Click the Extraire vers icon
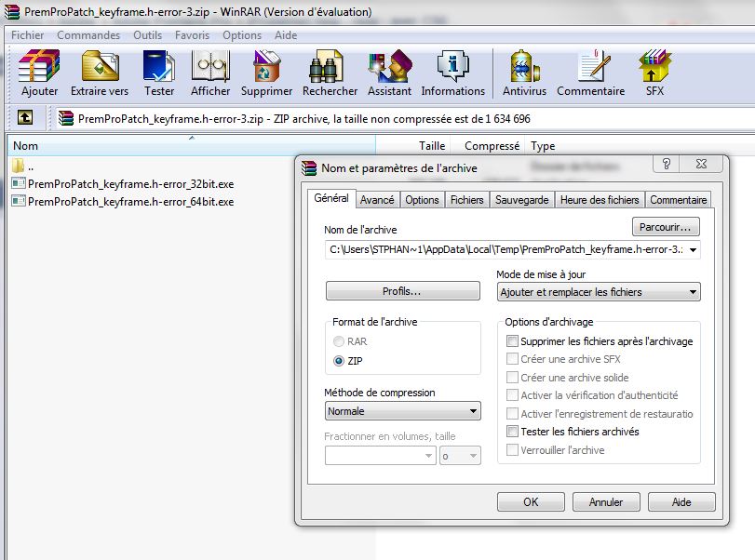 100,66
